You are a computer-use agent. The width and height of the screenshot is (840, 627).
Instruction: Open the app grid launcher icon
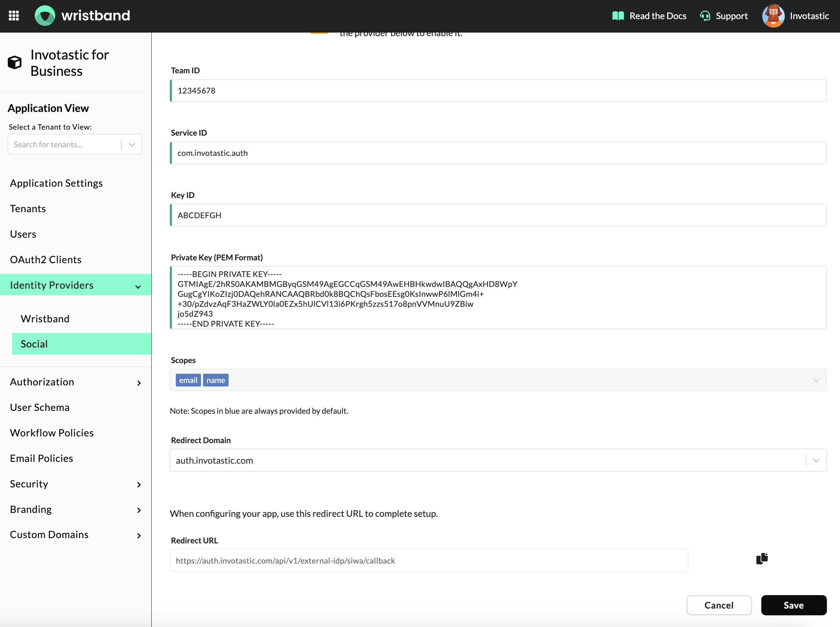click(14, 16)
